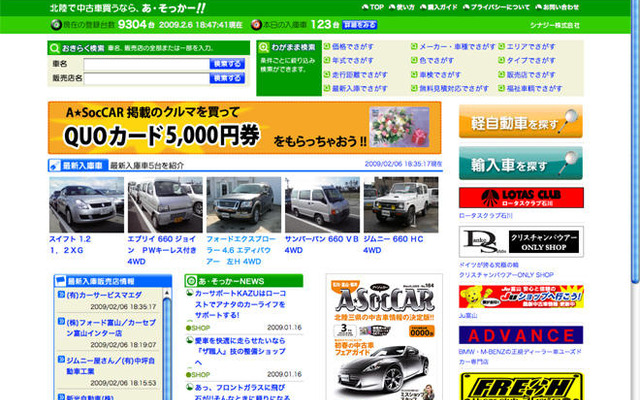Screen dimensions: 640x400
Task: Open the クリスチャンバウアー ONLY SHOP banner
Action: pyautogui.click(x=521, y=242)
